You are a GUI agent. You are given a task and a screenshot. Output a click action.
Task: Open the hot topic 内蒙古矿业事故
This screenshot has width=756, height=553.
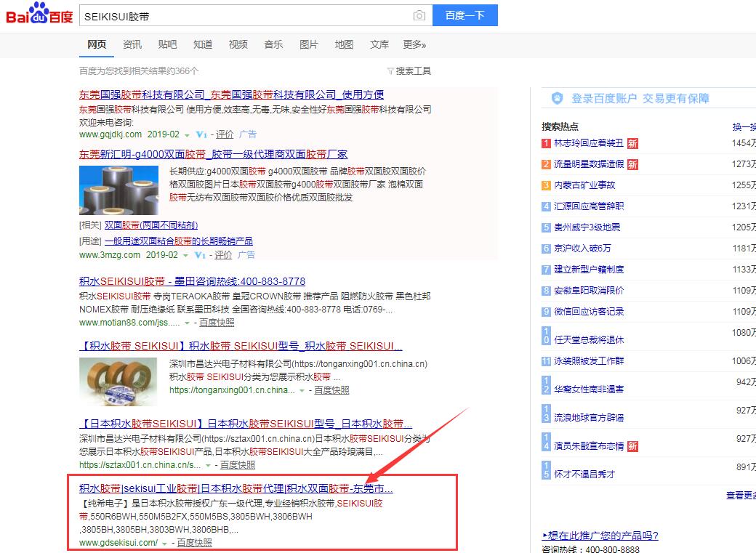(584, 185)
